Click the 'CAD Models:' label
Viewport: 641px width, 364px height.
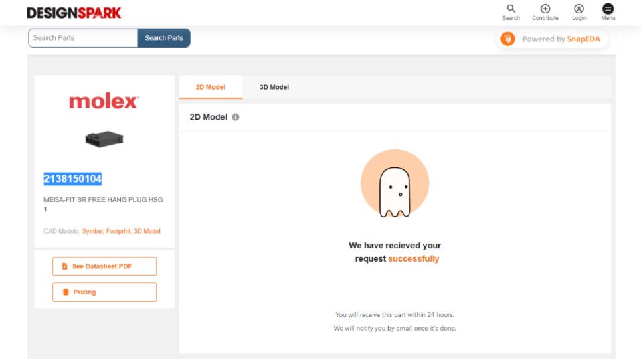click(62, 231)
